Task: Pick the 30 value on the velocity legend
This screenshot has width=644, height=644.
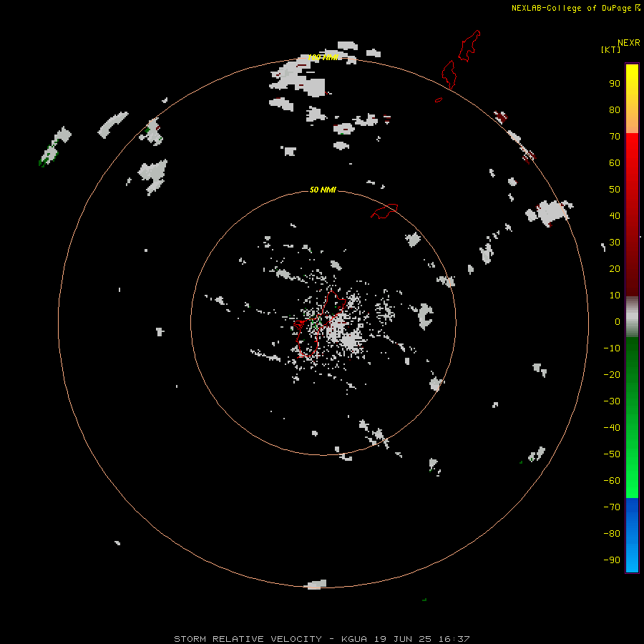Action: click(615, 243)
